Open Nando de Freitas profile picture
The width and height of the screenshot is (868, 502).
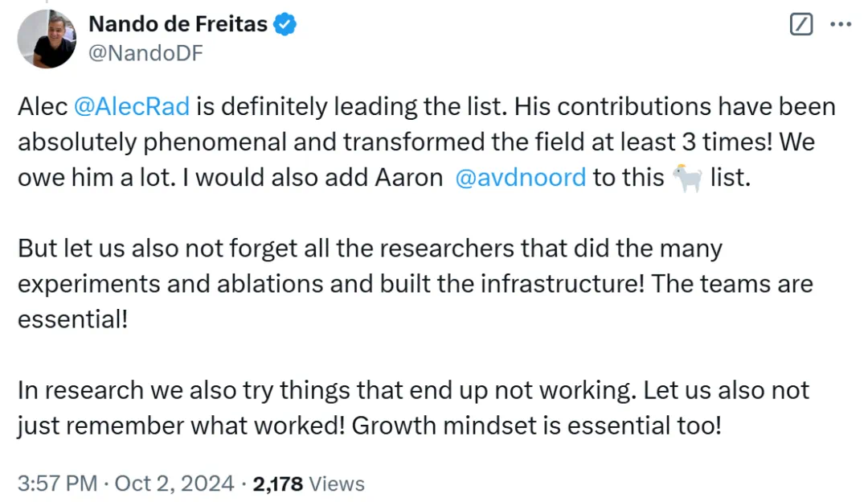coord(47,39)
